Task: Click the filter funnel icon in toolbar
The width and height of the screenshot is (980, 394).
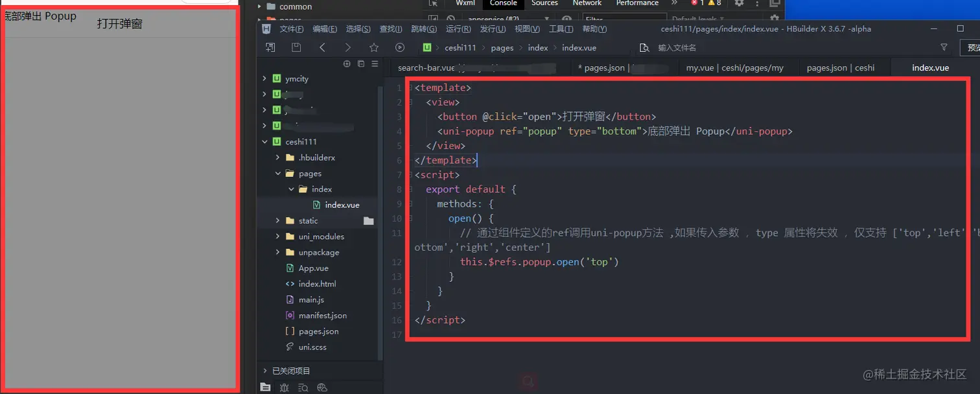Action: point(944,47)
